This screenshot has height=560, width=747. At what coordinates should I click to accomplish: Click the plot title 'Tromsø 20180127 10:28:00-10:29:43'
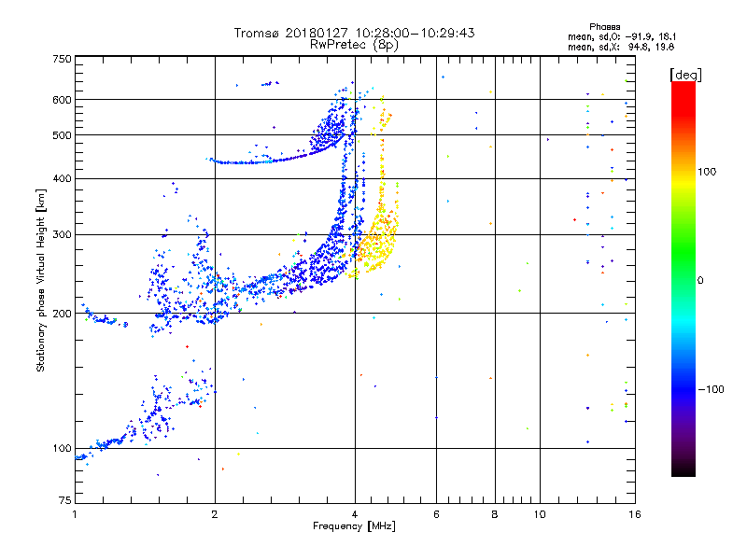354,33
